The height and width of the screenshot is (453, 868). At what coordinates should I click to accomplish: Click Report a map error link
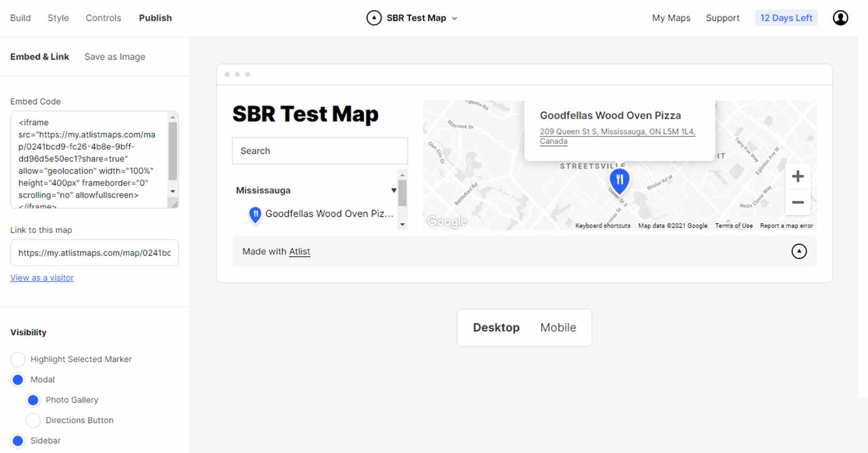tap(786, 226)
